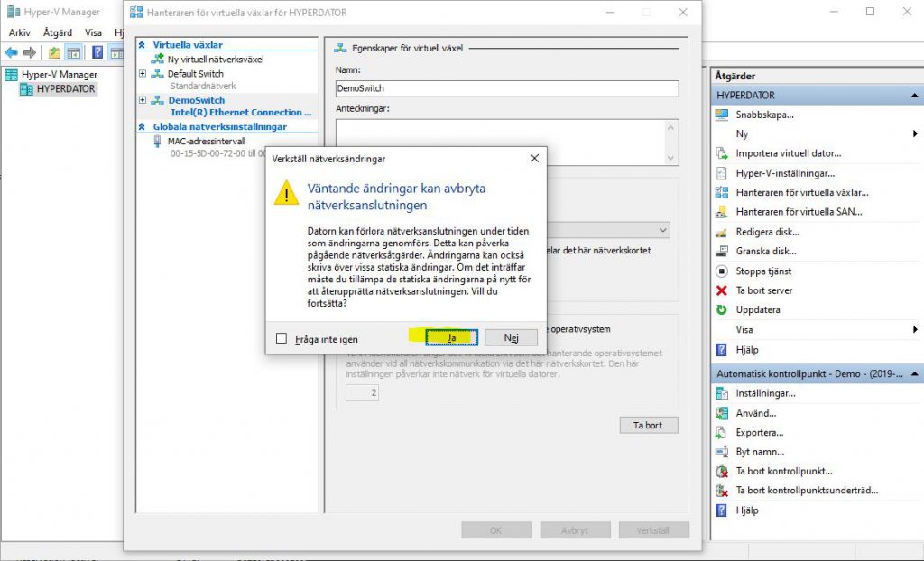Open the network adapter dropdown behind the dialog
The width and height of the screenshot is (924, 561).
point(663,230)
